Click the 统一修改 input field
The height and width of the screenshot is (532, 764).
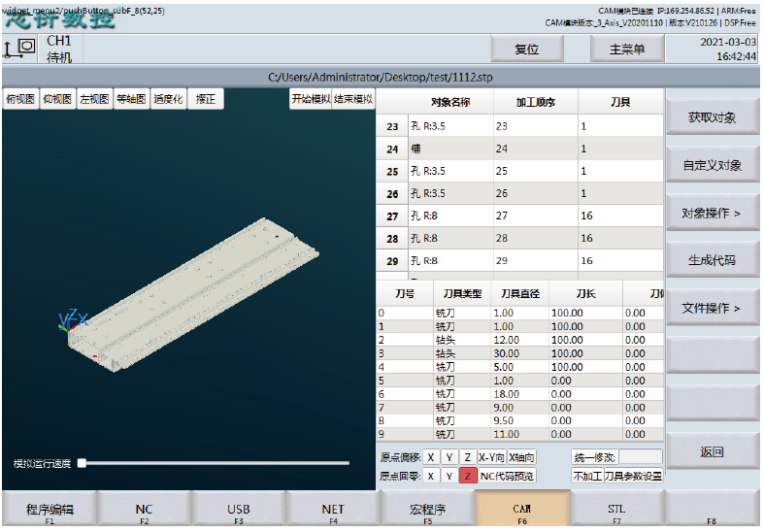(x=640, y=457)
